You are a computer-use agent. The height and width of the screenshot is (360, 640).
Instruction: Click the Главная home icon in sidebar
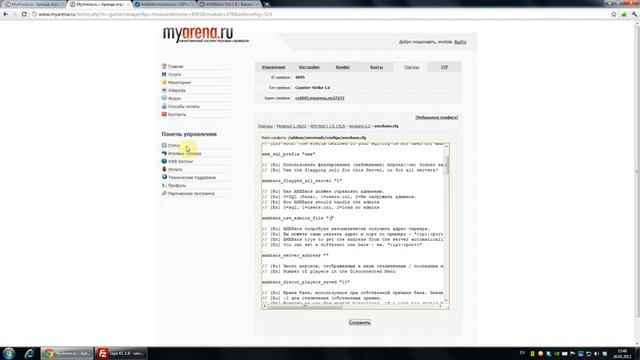(164, 66)
